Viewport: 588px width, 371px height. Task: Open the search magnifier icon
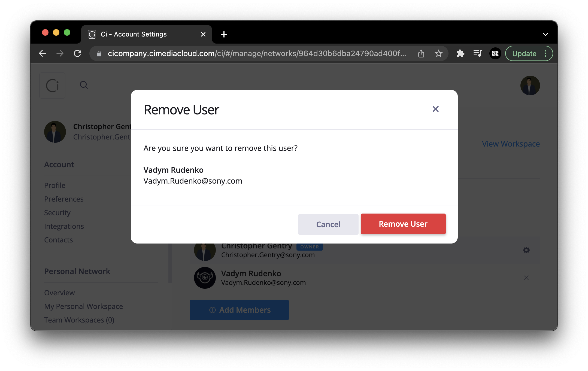(84, 85)
